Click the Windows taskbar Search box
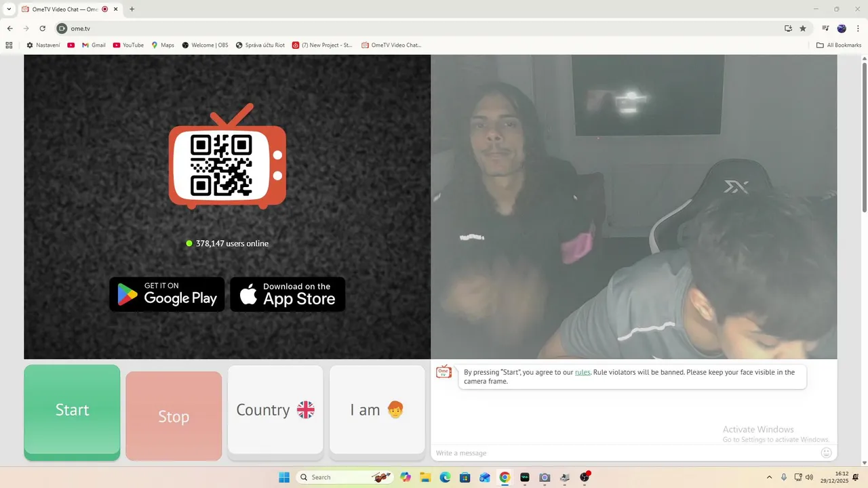The width and height of the screenshot is (868, 488). coord(346,477)
